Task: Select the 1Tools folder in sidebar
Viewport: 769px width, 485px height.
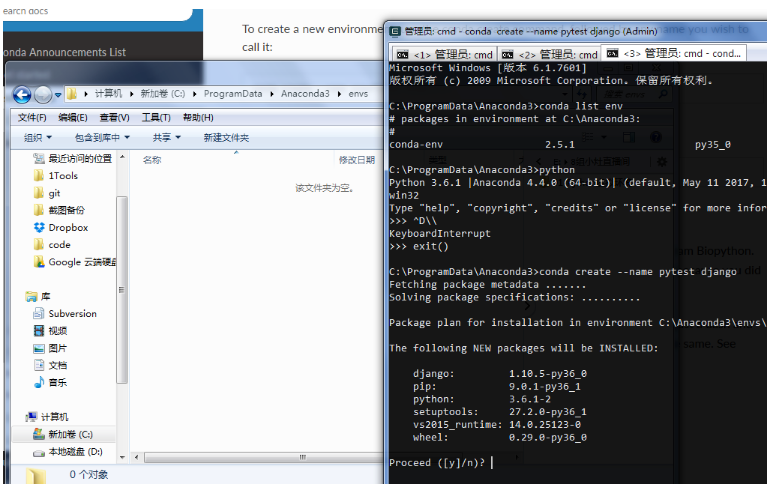Action: click(63, 176)
